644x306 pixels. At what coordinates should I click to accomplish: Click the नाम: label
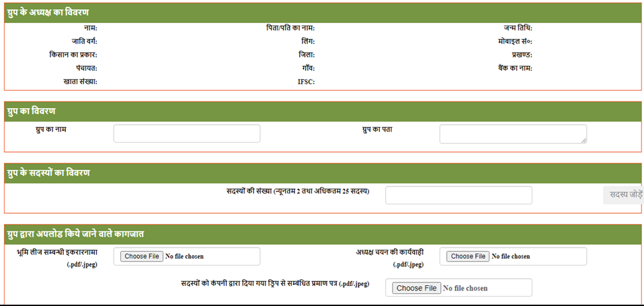pyautogui.click(x=90, y=28)
